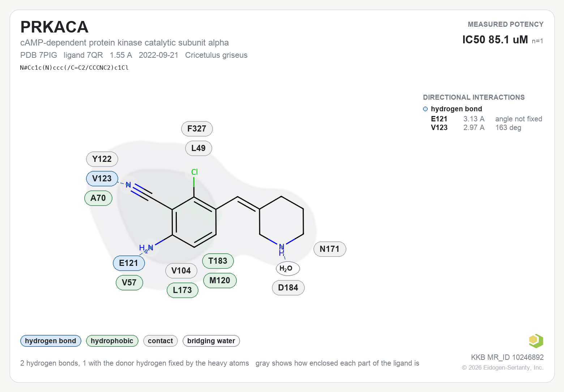The image size is (564, 392).
Task: Click the F327 residue label
Action: [x=197, y=129]
